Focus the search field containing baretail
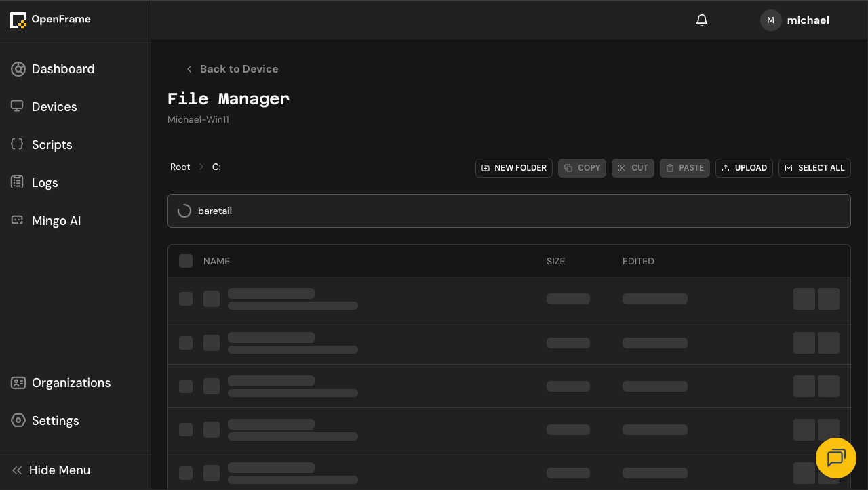 (x=509, y=211)
